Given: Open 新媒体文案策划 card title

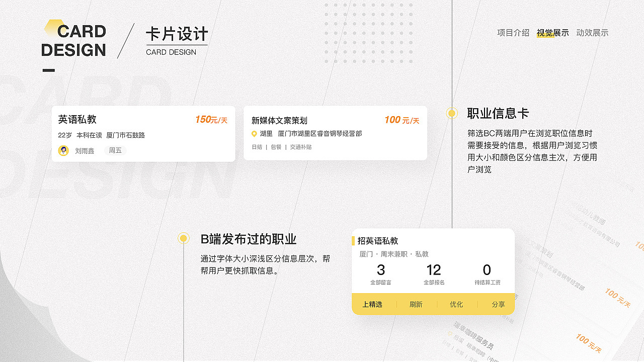Looking at the screenshot, I should pos(279,120).
